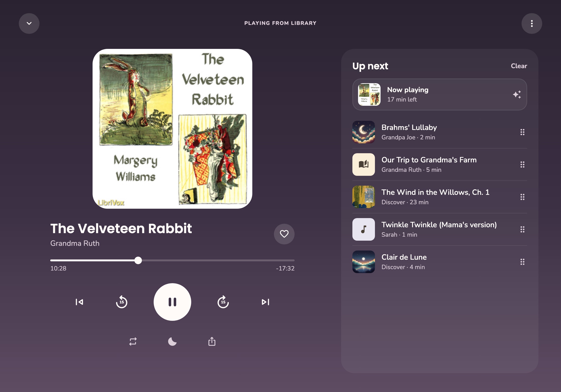Screen dimensions: 561x392
Task: Rewind 15 seconds
Action: 121,302
